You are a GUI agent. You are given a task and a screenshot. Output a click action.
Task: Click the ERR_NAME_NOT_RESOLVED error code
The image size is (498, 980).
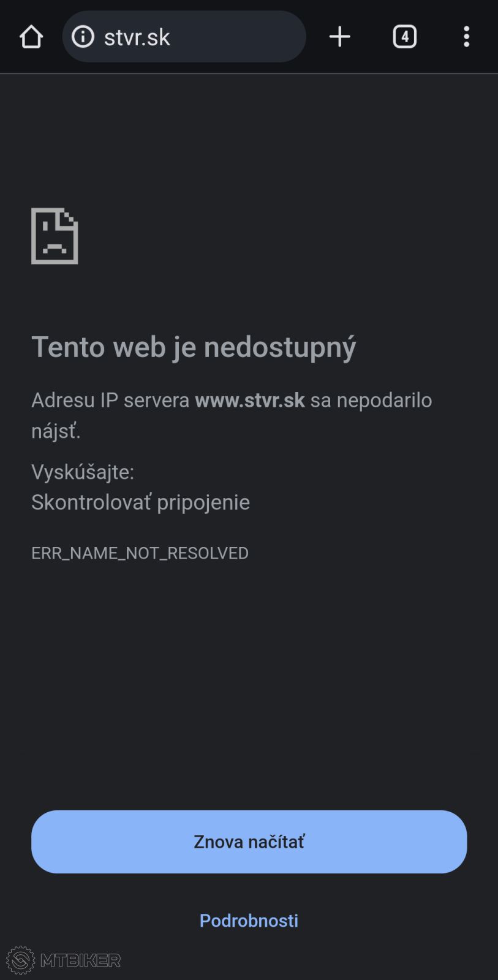[140, 553]
